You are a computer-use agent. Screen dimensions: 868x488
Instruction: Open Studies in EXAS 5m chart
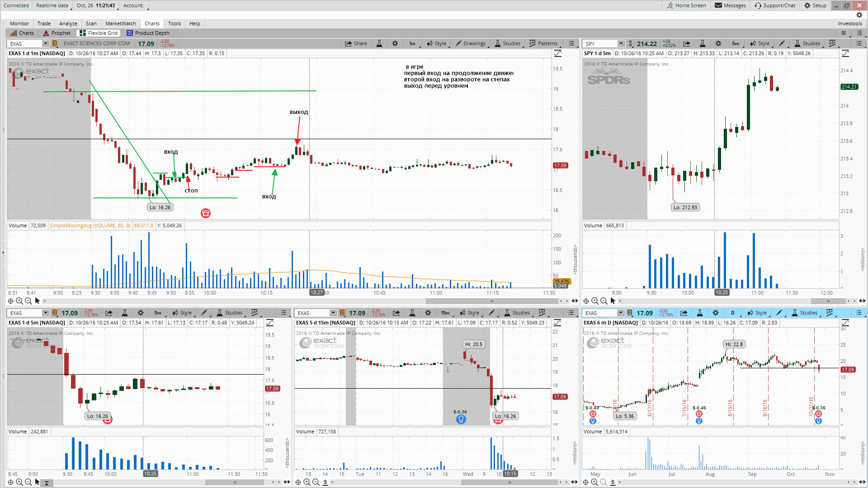(229, 313)
